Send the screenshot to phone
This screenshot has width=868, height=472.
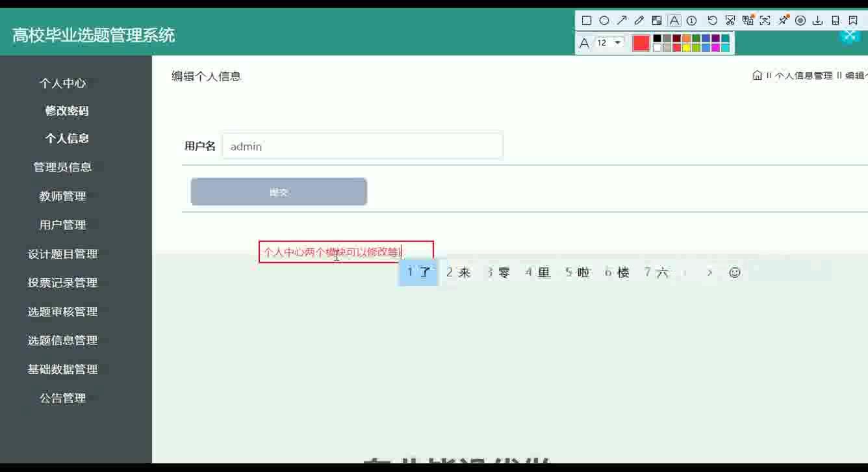836,20
